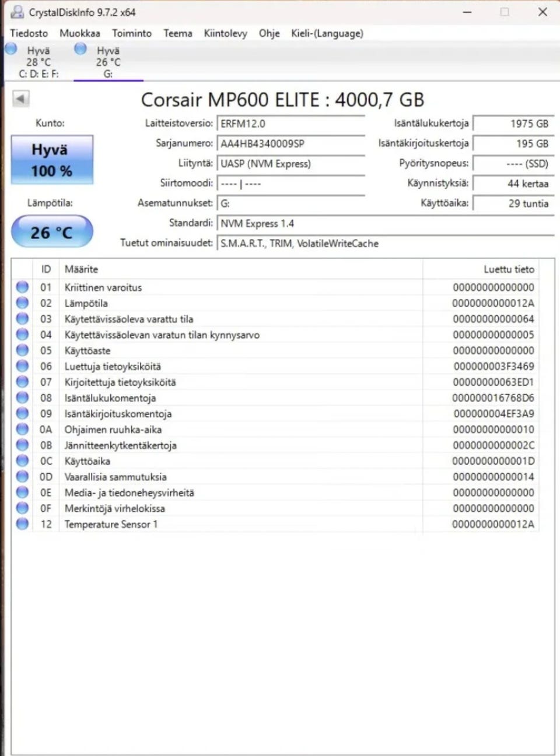Select the Kirjoitettuja tietoyksiköitä attribute text
560x756 pixels.
click(x=120, y=382)
